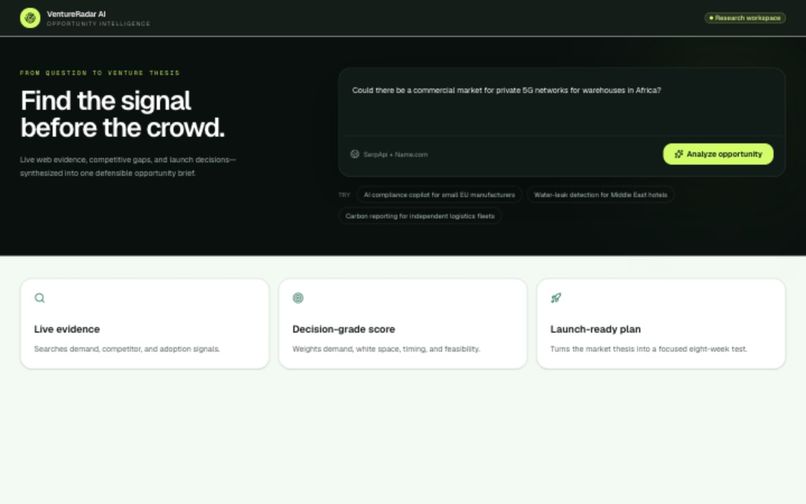This screenshot has width=806, height=504.
Task: Click the VentureRadar AI brand name
Action: pos(76,14)
